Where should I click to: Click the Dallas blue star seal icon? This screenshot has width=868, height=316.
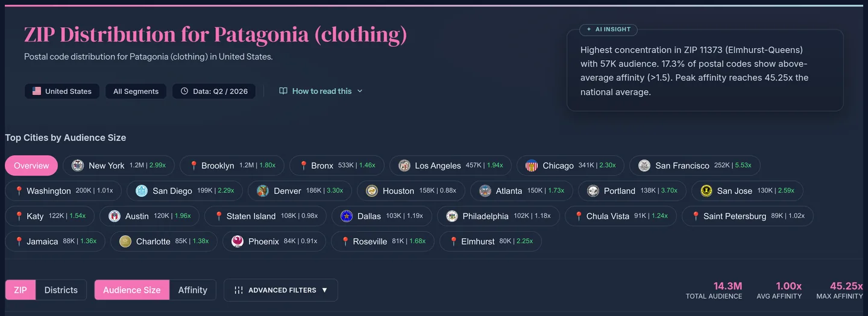tap(347, 216)
